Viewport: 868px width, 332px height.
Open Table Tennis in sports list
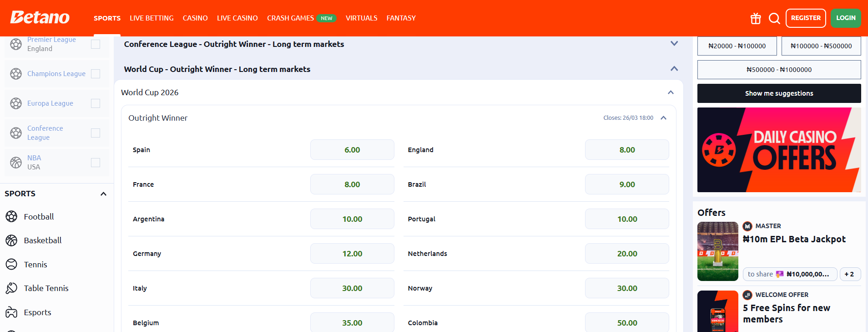[46, 288]
